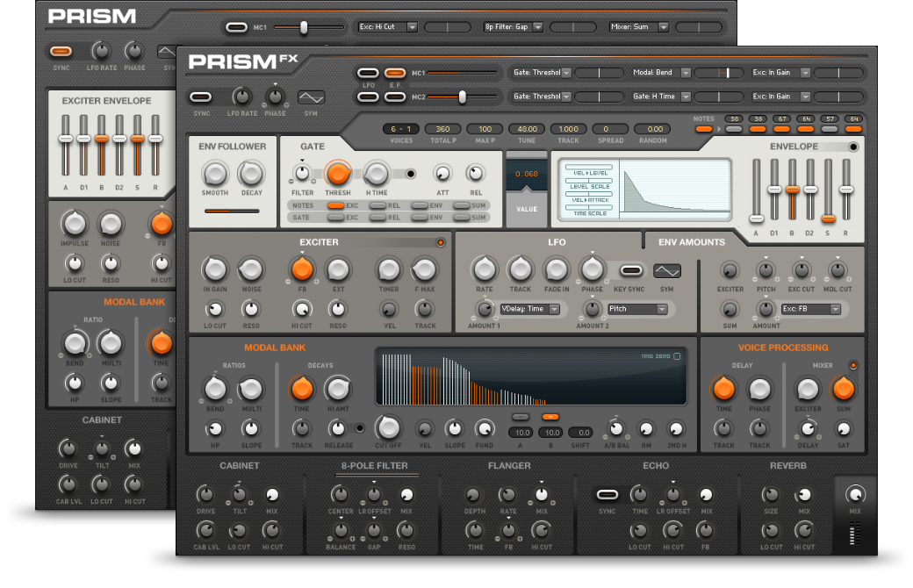Click the DECAY knob in Env Follower

252,174
